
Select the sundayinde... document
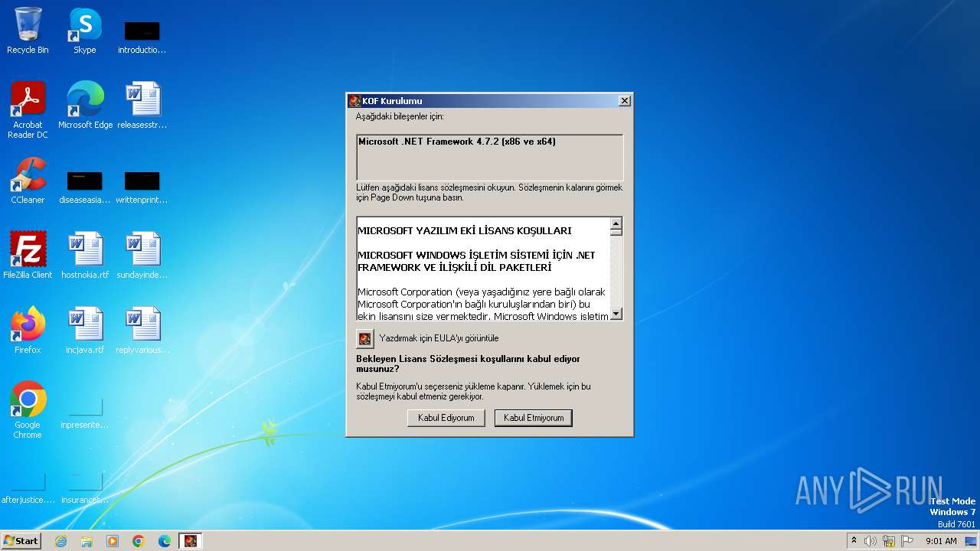(x=142, y=256)
